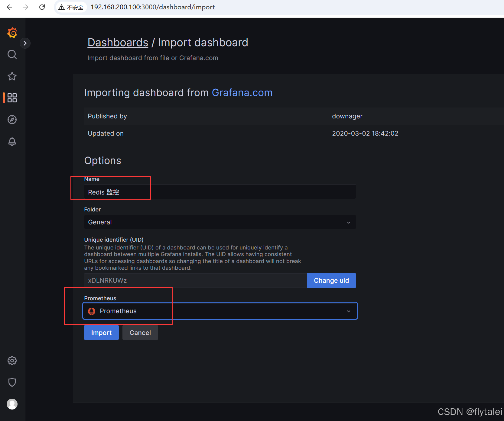
Task: Click the publisher name downager
Action: pos(347,116)
